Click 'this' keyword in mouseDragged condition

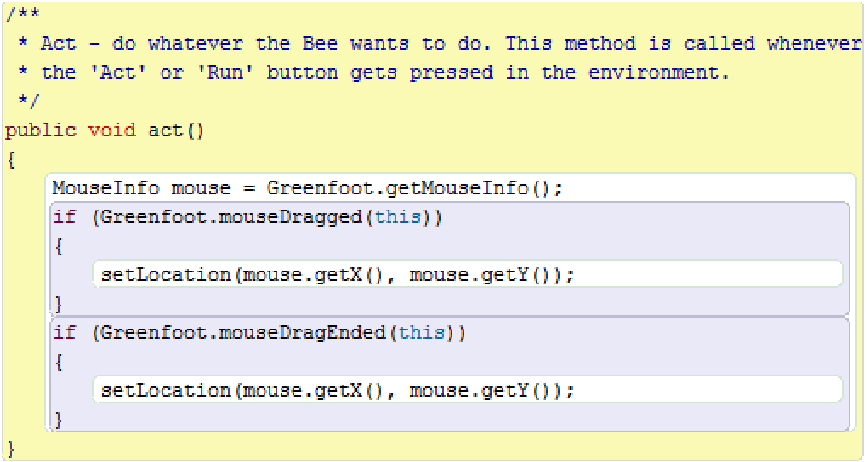[x=398, y=217]
